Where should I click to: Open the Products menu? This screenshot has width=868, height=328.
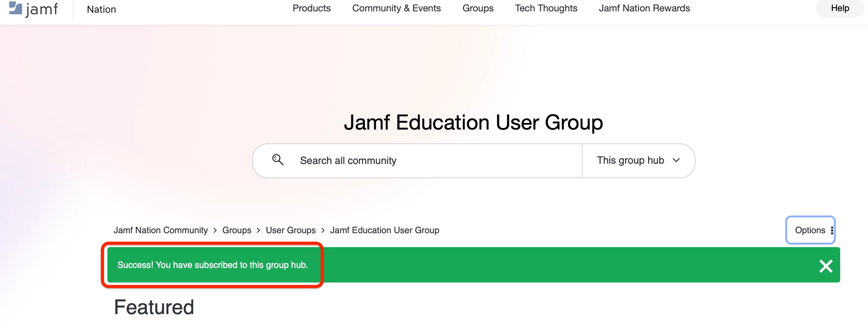pos(311,9)
